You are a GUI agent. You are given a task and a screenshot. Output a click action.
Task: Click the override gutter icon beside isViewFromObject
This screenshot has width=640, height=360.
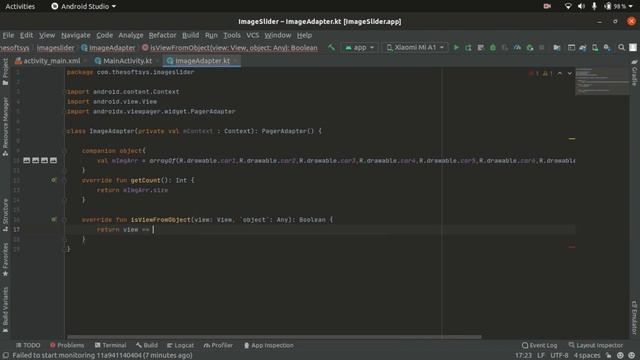[54, 220]
